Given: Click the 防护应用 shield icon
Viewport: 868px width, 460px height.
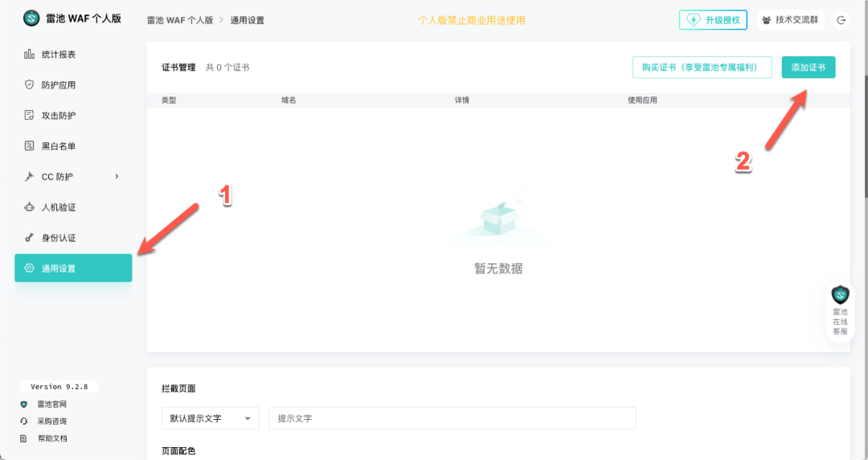Looking at the screenshot, I should coord(30,84).
